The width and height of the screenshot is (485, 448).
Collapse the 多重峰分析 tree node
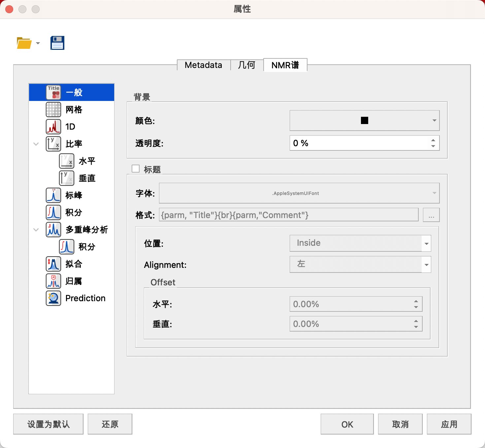36,230
